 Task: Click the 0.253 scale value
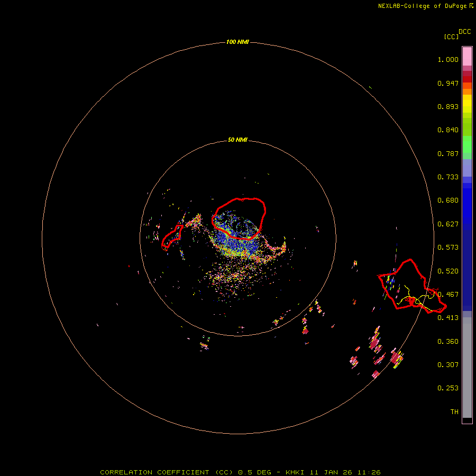448,388
